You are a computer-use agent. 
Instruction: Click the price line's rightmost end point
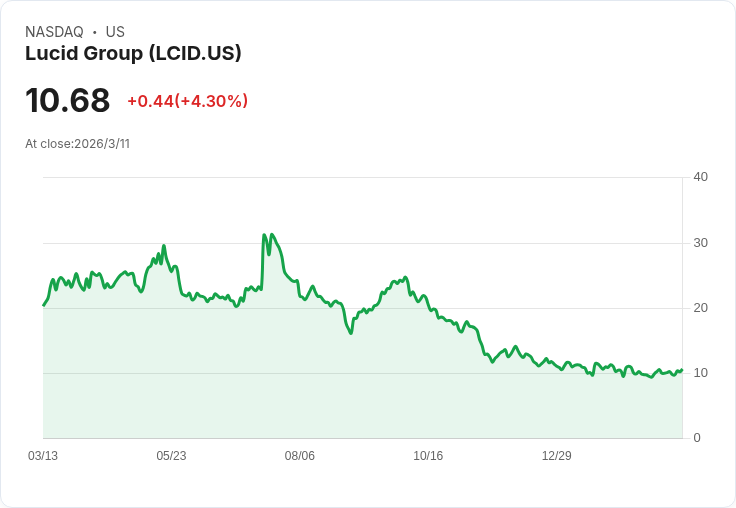point(681,370)
